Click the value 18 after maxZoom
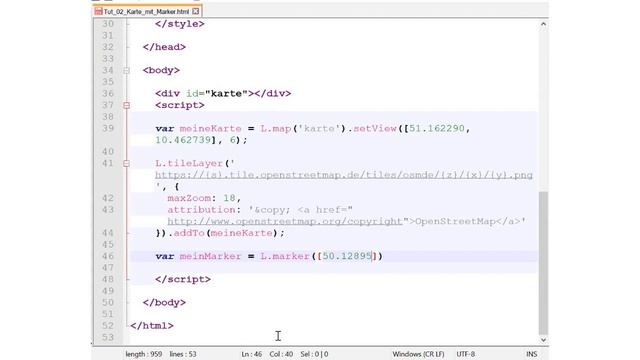 229,198
